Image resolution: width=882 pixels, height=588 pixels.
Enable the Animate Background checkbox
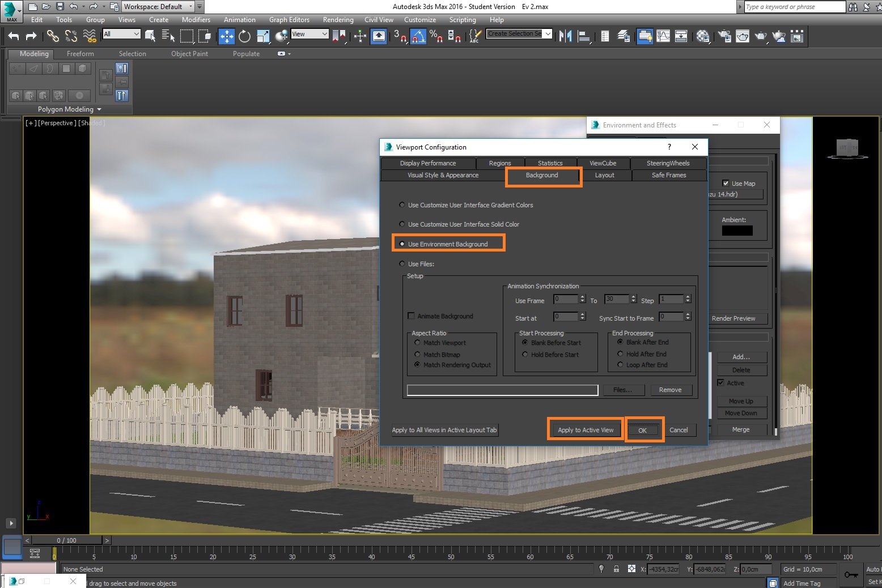coord(412,316)
